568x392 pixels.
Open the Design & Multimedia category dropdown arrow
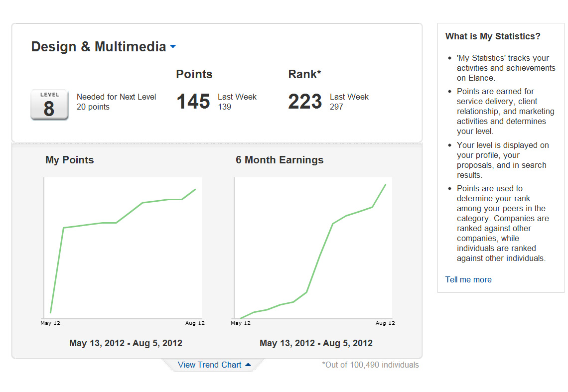coord(173,47)
